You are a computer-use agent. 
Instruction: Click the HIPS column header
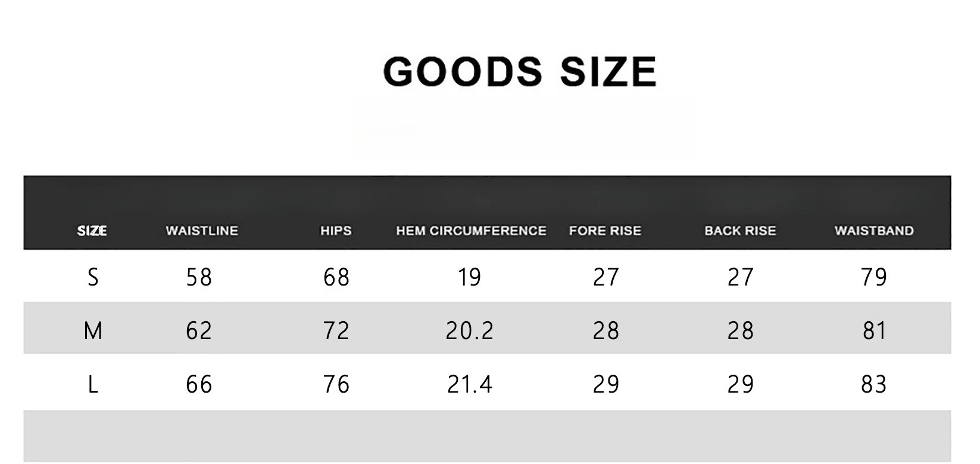(x=336, y=231)
